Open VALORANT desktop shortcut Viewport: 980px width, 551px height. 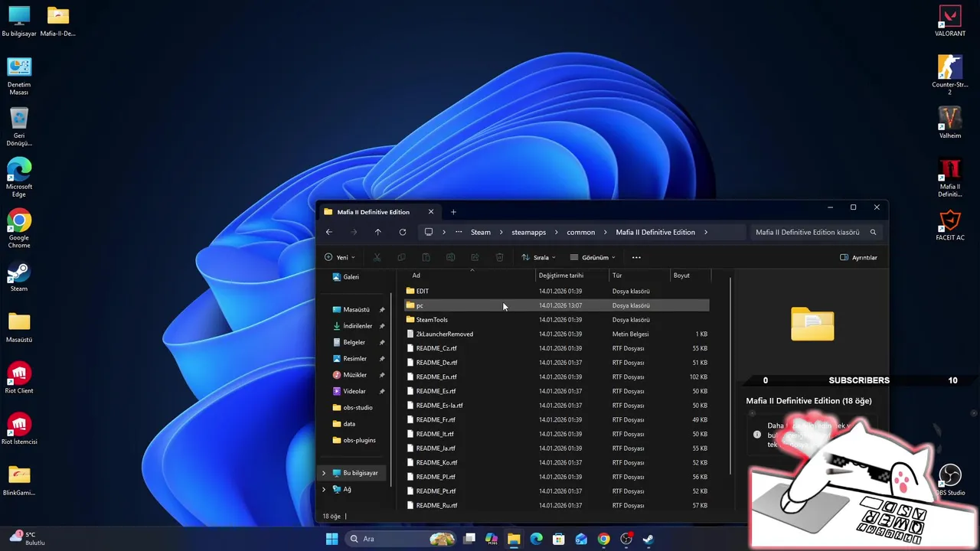pos(950,21)
